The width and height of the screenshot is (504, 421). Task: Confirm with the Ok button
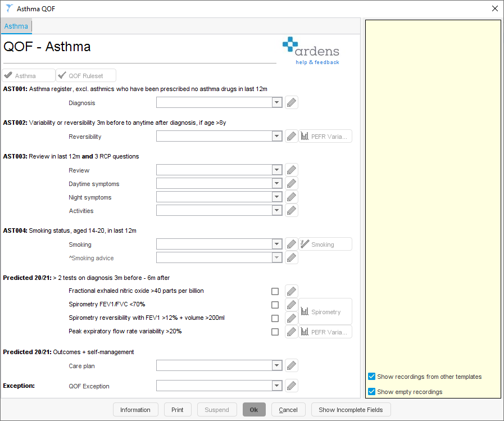[x=254, y=410]
